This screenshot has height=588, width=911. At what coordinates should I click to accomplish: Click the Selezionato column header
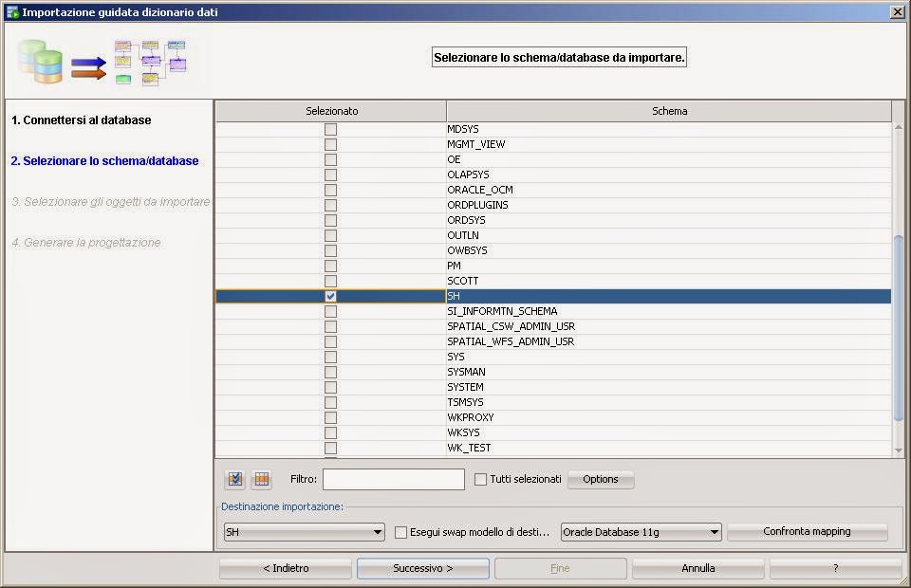331,111
